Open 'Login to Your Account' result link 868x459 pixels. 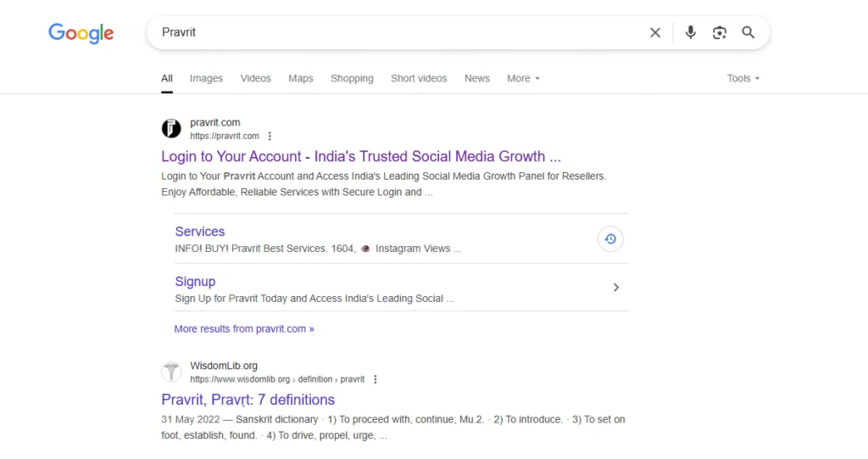pyautogui.click(x=361, y=156)
